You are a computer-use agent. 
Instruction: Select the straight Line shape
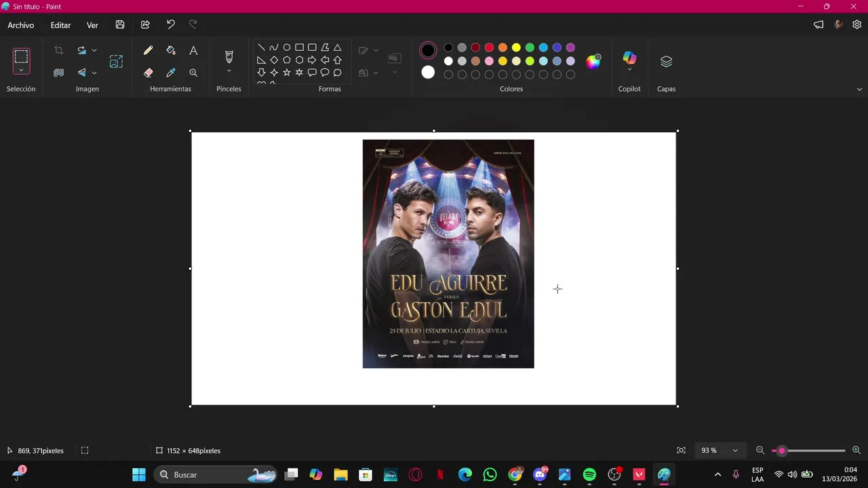pyautogui.click(x=261, y=47)
